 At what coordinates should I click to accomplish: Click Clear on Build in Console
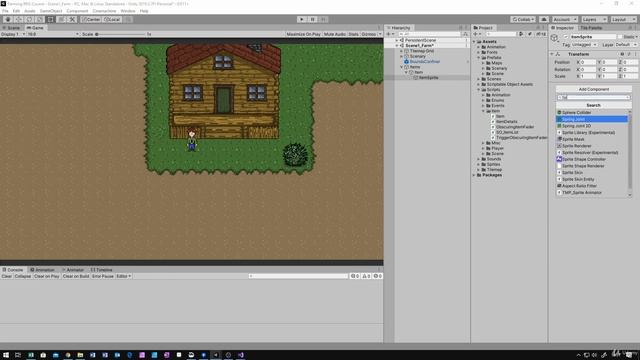76,276
